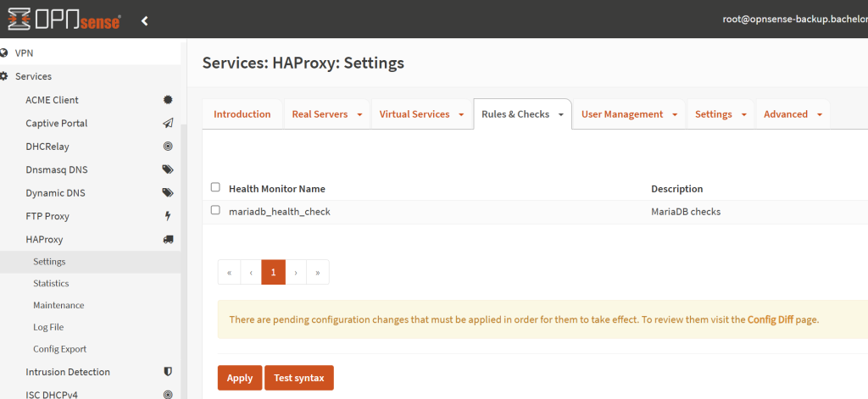This screenshot has width=868, height=399.
Task: Go to the last page of results
Action: pos(318,273)
